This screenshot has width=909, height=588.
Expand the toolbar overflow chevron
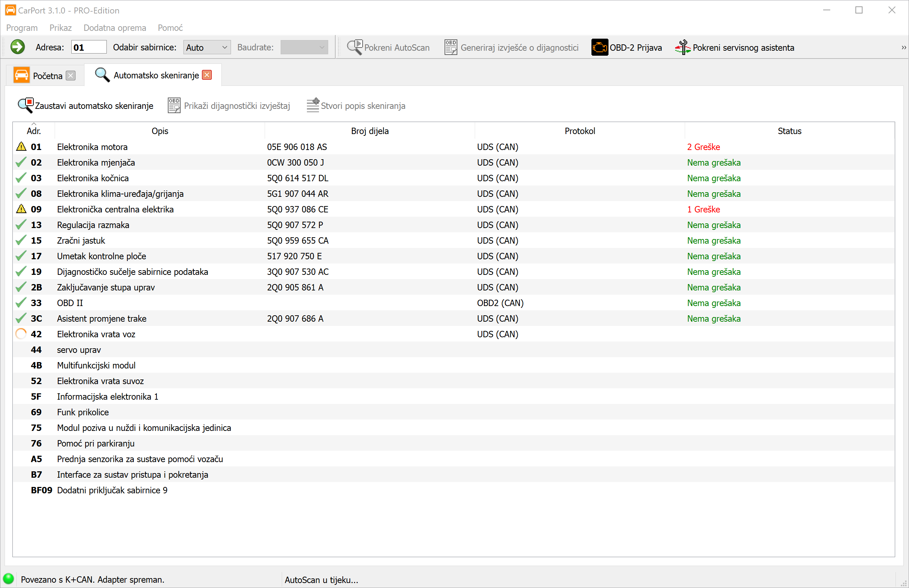coord(903,48)
